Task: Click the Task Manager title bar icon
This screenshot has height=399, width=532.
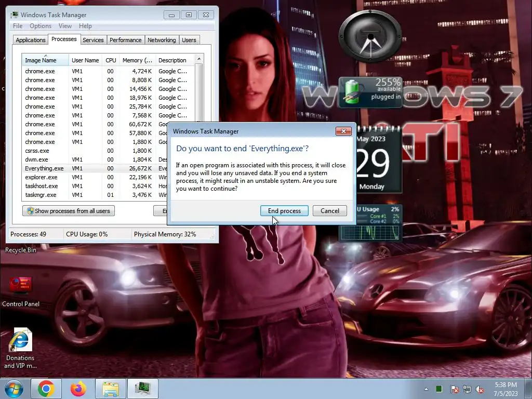Action: (x=14, y=15)
